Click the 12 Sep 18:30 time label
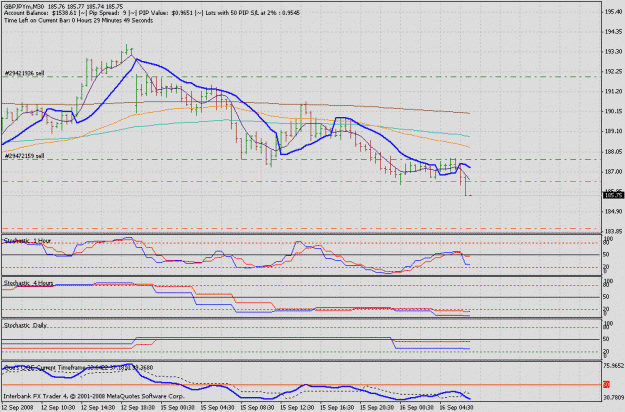This screenshot has width=625, height=412. click(138, 408)
